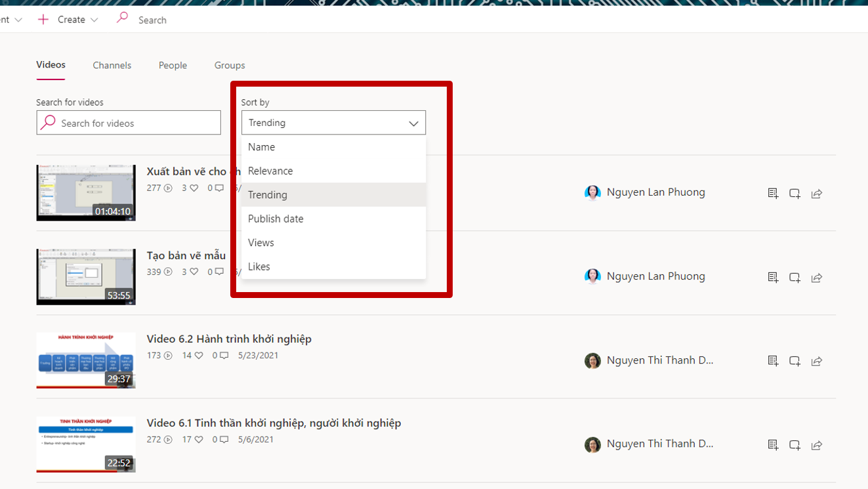Collapse the Sort by Trending dropdown

pos(413,123)
